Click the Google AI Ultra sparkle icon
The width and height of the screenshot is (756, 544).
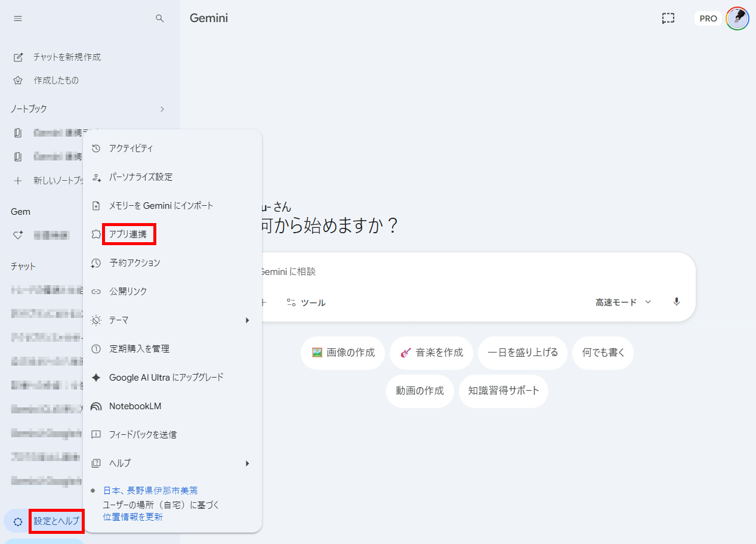(96, 378)
